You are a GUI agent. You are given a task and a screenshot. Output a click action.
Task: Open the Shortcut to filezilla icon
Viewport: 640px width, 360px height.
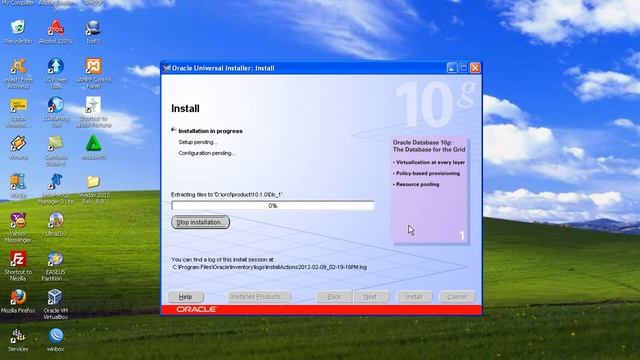pos(18,266)
